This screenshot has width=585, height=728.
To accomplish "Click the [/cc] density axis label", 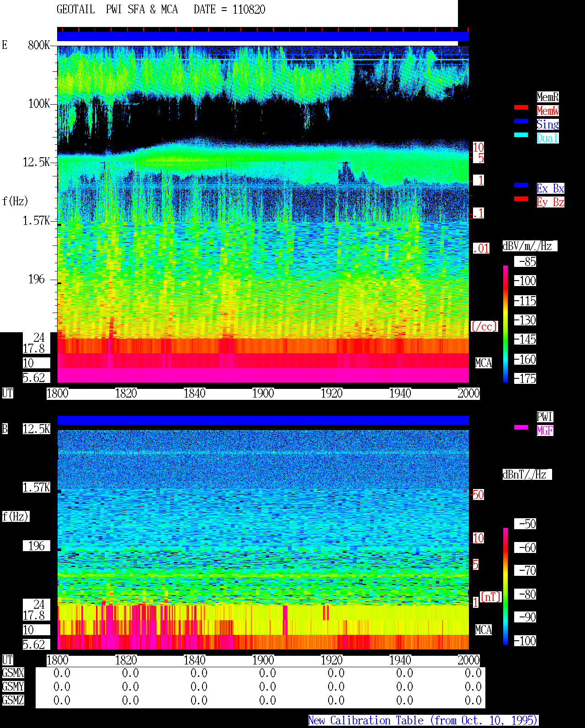I will [484, 327].
